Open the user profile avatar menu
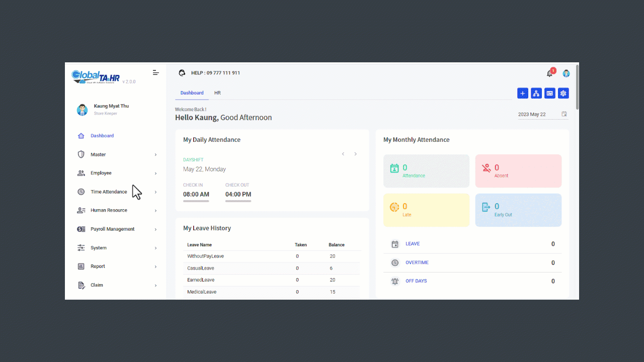The image size is (644, 362). click(x=566, y=73)
